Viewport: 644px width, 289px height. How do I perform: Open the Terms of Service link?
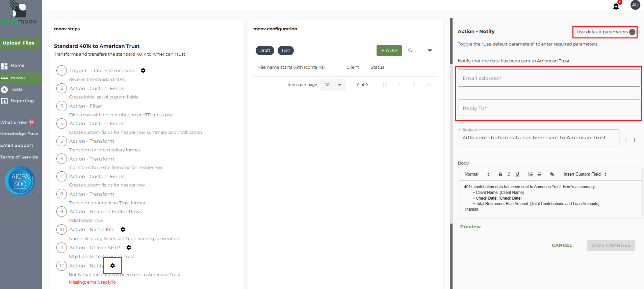(x=19, y=157)
